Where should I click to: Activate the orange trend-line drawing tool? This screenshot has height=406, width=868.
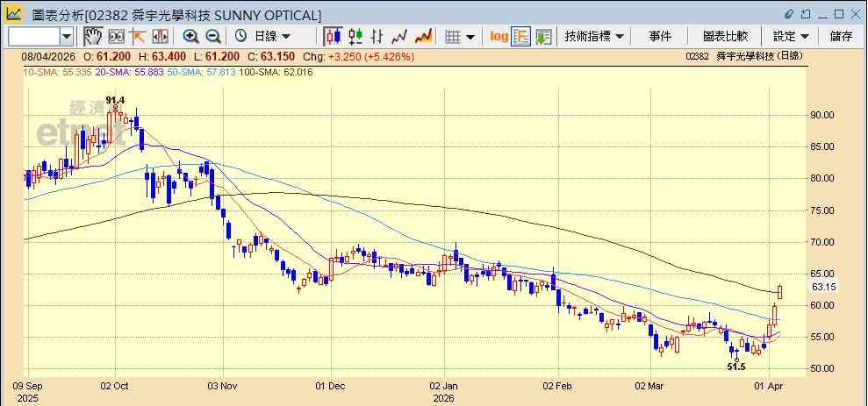point(138,37)
